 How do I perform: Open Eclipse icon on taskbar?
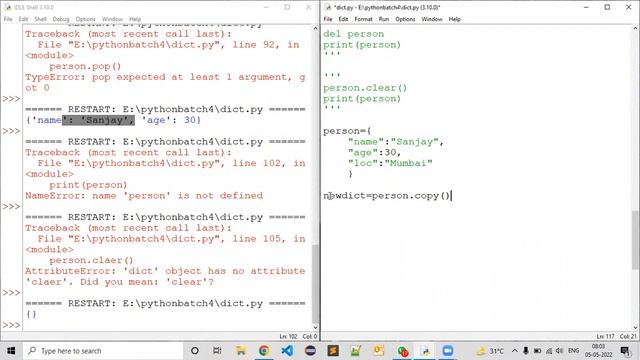tap(310, 351)
